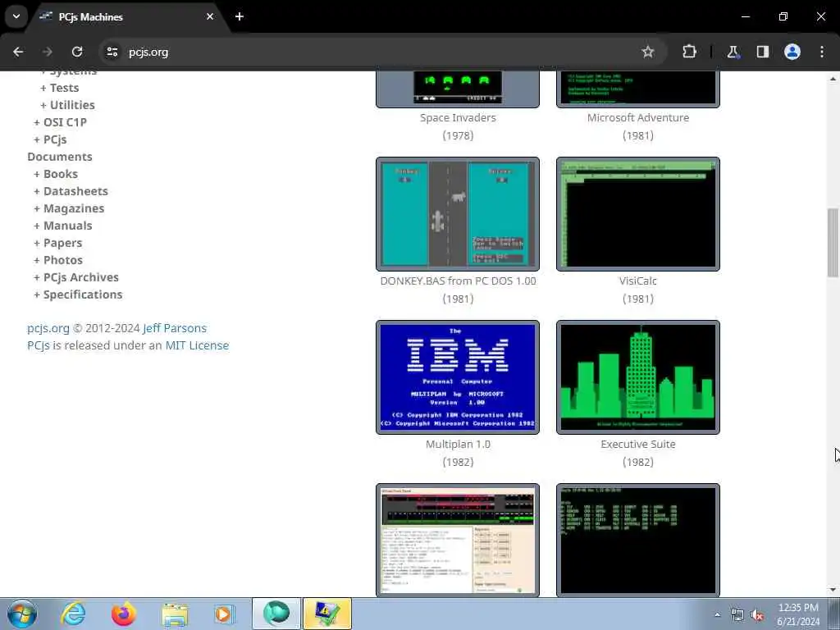Click the VisiCalc caption
Screen dimensions: 840x630
(x=638, y=281)
